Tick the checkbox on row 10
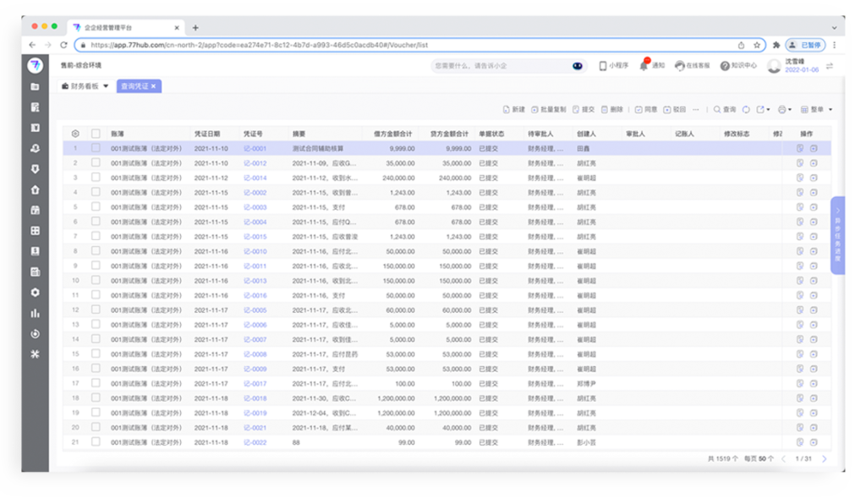866x504 pixels. point(96,280)
